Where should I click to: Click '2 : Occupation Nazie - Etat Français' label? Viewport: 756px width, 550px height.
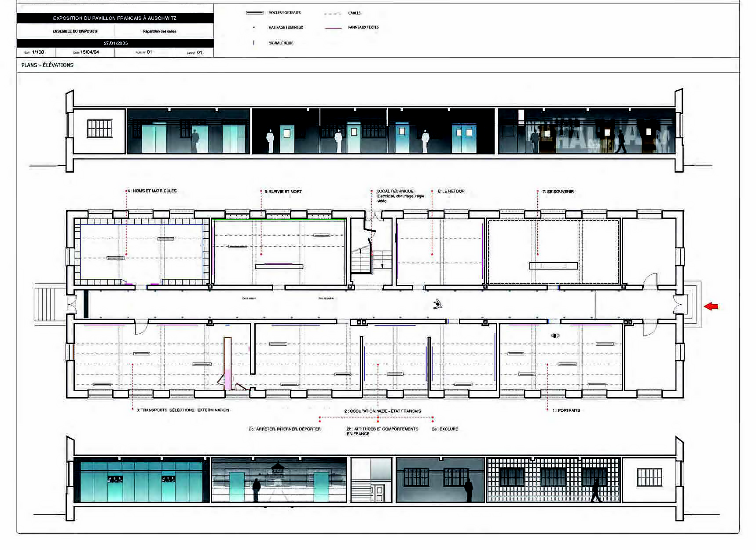pyautogui.click(x=382, y=411)
